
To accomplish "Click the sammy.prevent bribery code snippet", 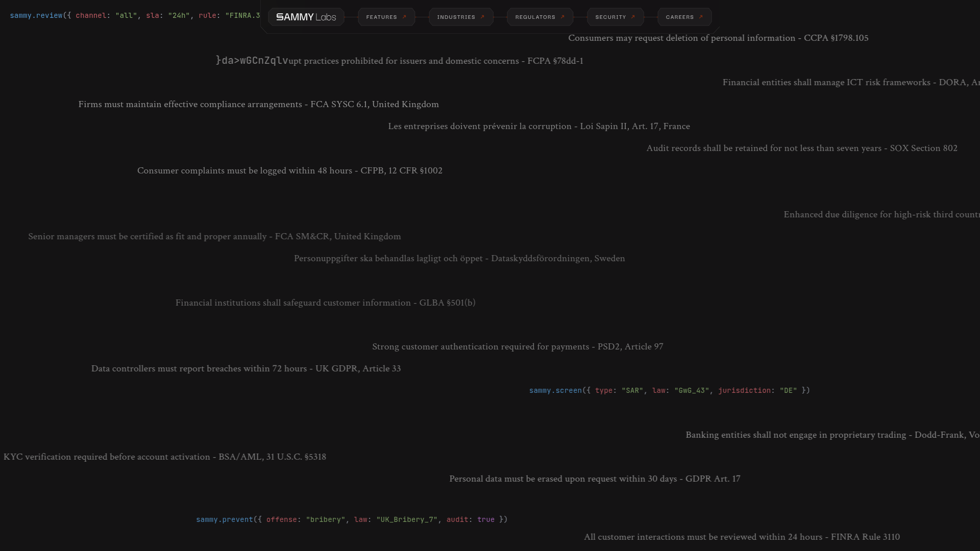I will pos(352,520).
